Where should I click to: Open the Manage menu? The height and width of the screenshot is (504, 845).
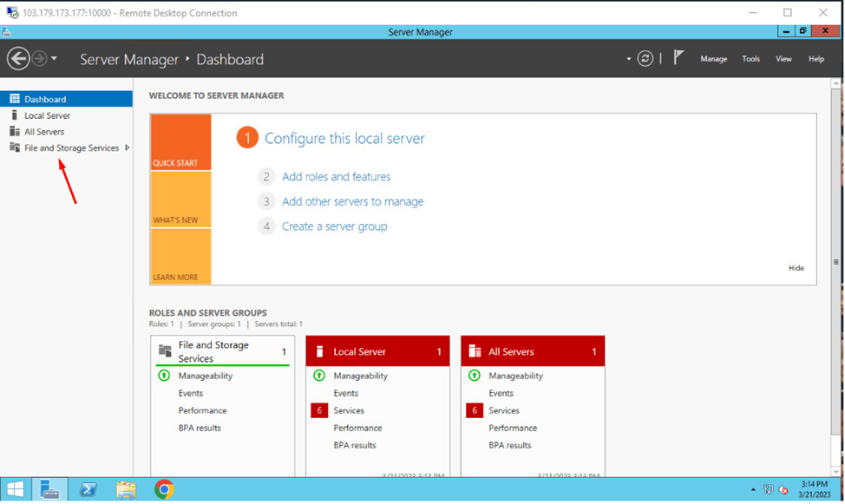tap(713, 59)
